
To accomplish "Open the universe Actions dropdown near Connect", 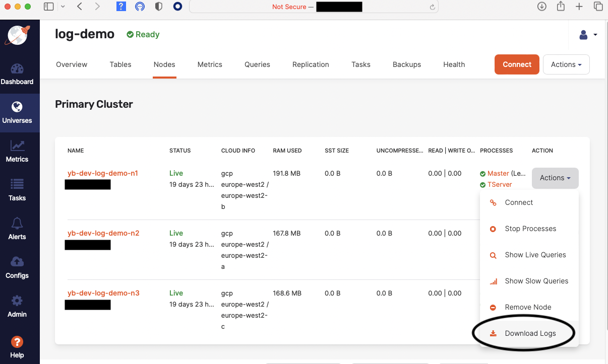I will [x=566, y=64].
